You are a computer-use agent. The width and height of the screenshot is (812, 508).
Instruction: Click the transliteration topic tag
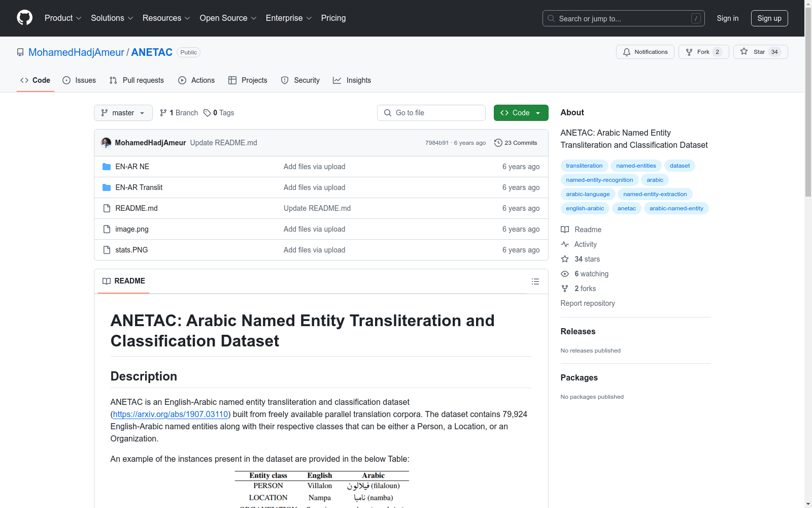[584, 166]
